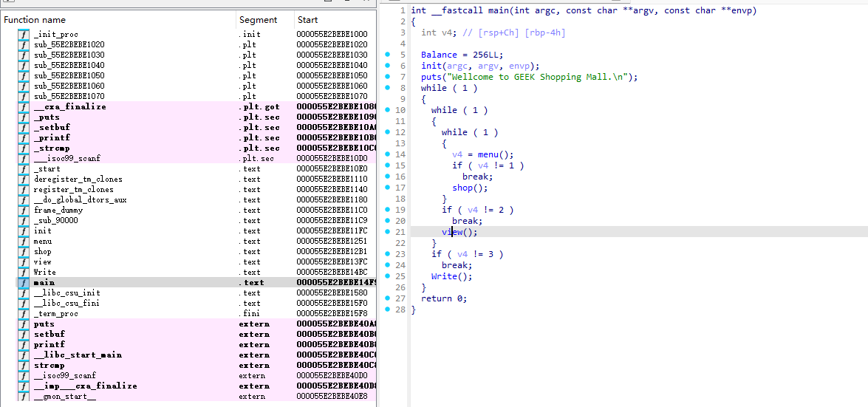Viewport: 868px width, 407px height.
Task: Sort list by Start column header
Action: 335,20
